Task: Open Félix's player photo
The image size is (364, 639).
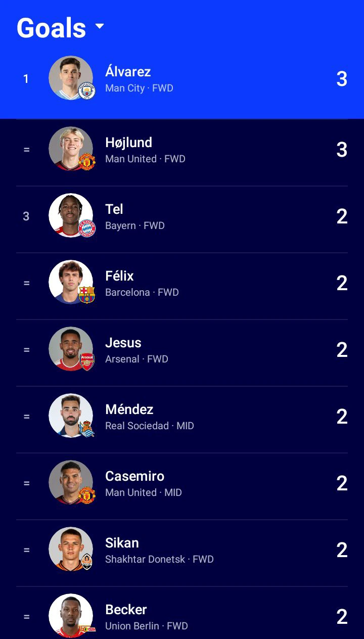Action: coord(71,282)
